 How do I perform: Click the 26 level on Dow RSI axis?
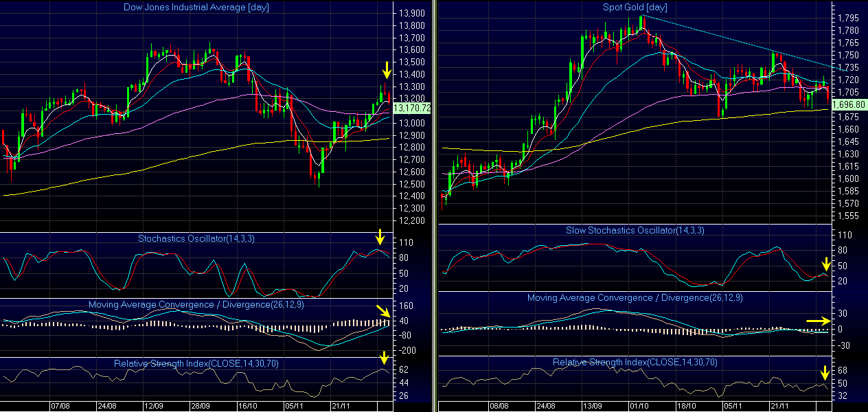404,396
